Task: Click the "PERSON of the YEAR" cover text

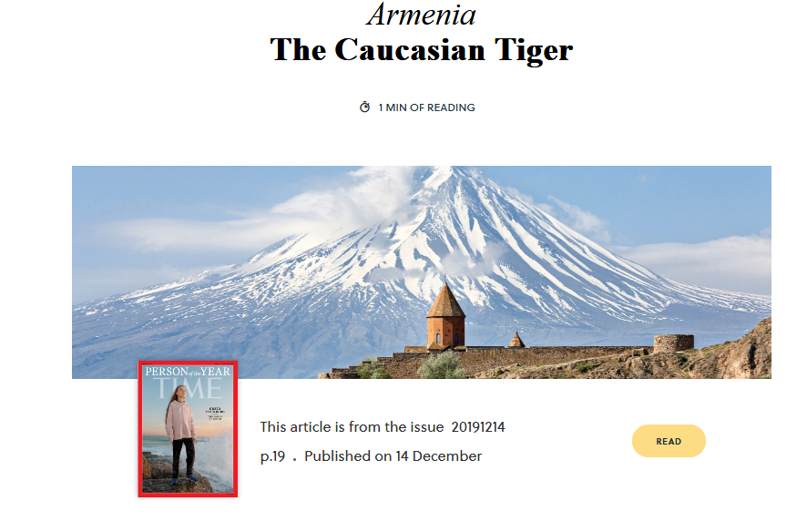Action: point(188,371)
